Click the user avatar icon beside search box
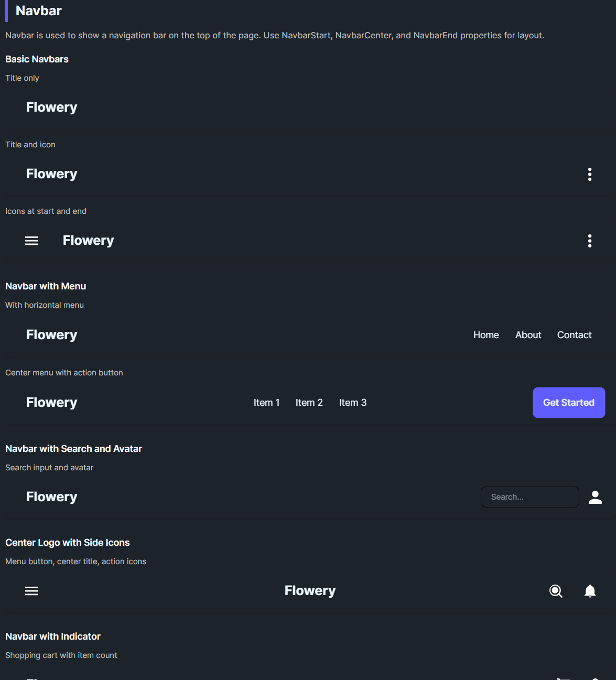 595,497
